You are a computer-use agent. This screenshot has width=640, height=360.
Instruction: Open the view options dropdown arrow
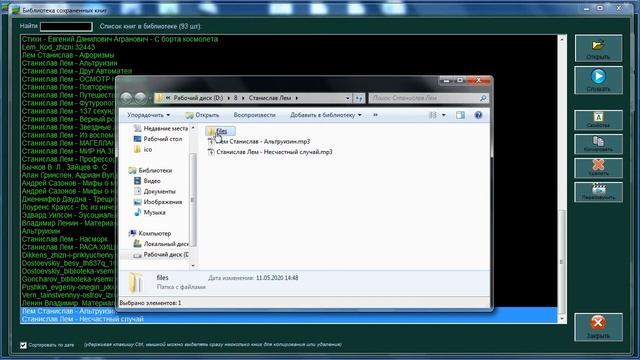click(444, 115)
